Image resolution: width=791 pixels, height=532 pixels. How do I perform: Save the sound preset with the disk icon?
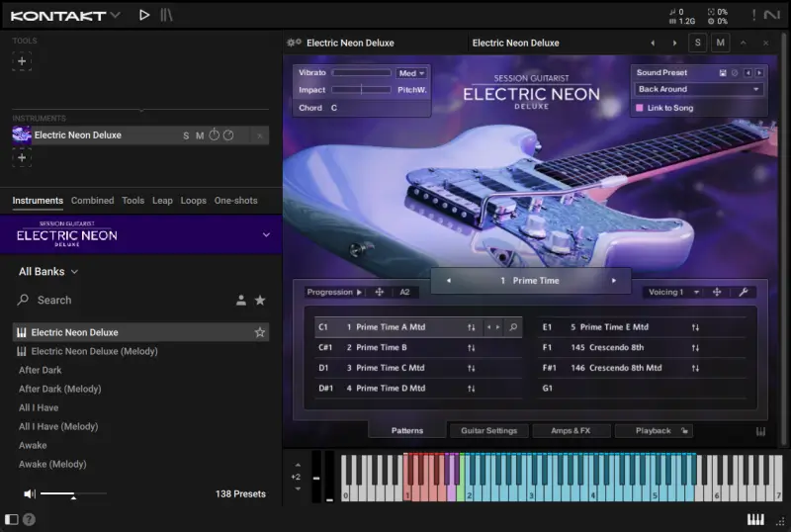(x=723, y=73)
